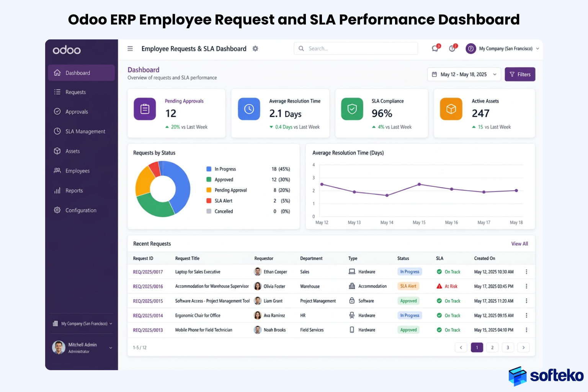Click 'Mobile Phone for Field Technician' title

(204, 330)
